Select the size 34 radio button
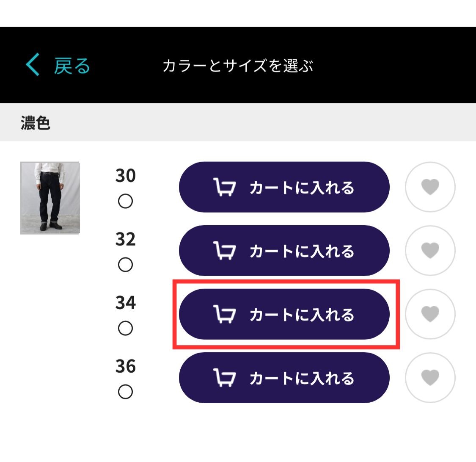Screen dimensions: 476x462 click(x=125, y=328)
